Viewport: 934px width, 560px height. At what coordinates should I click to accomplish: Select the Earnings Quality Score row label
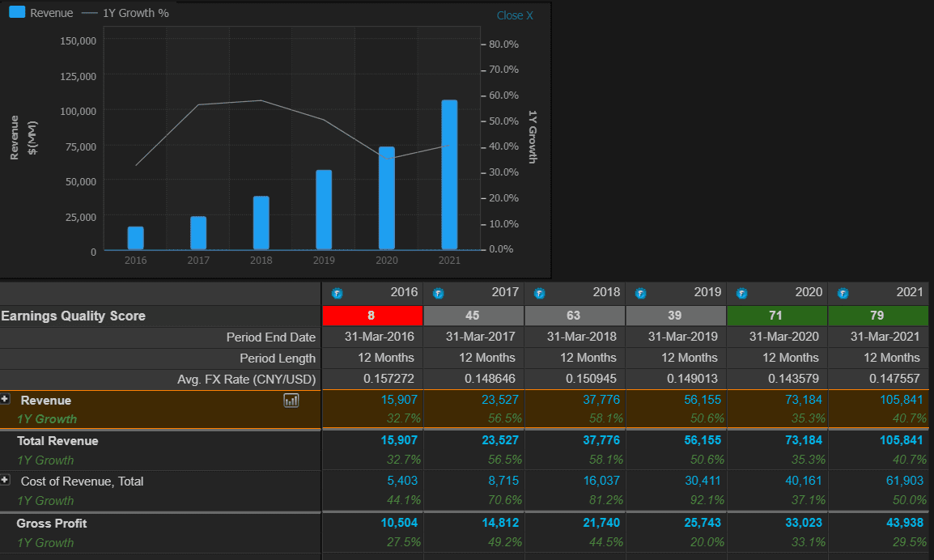[x=74, y=316]
